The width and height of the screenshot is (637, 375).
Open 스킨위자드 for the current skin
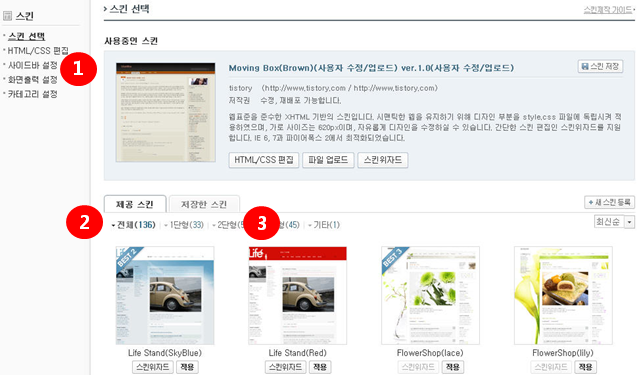pyautogui.click(x=383, y=160)
